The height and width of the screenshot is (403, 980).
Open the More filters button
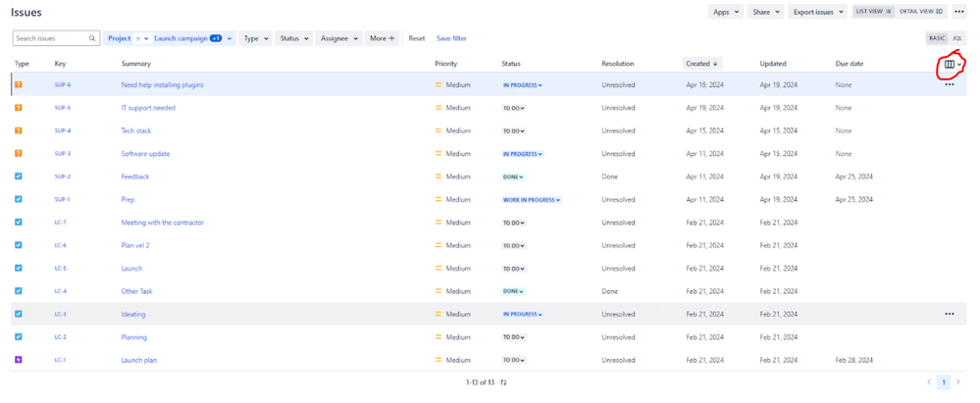382,38
